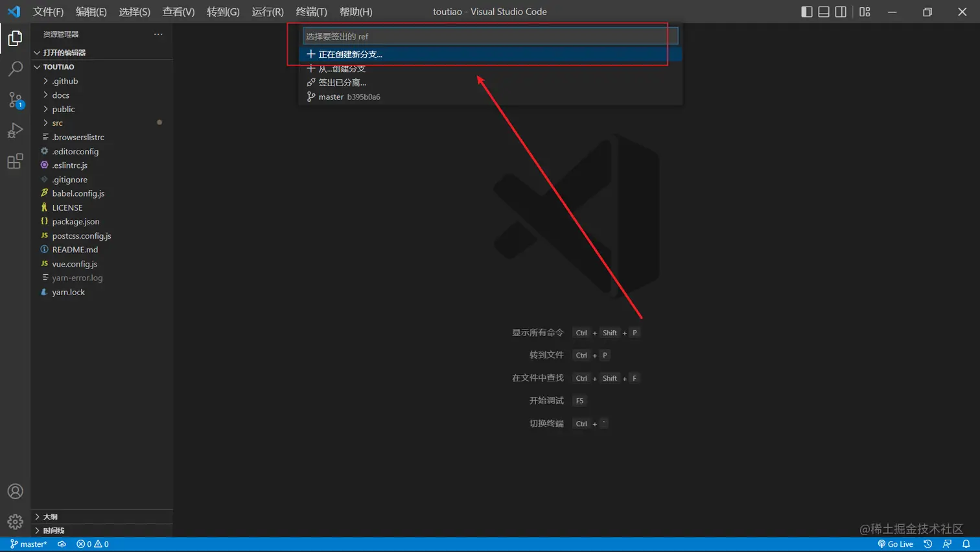Open the package.json file
Screen dimensions: 980x552
(102, 222)
